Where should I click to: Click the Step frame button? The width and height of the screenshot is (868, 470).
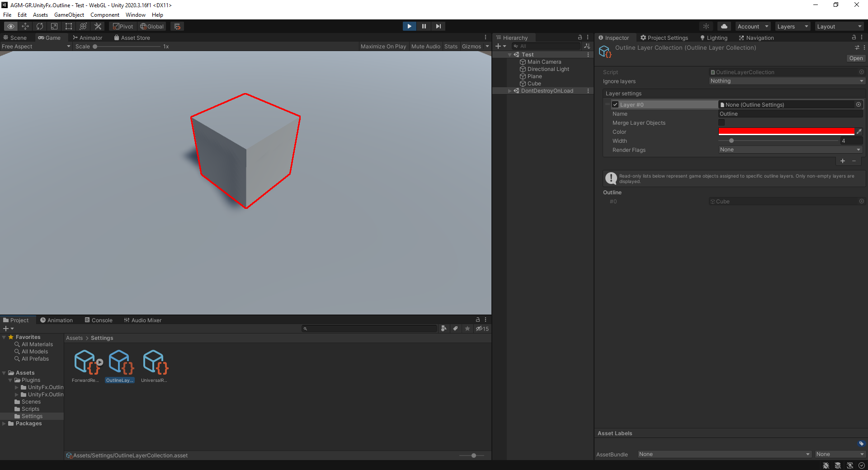[x=438, y=26]
